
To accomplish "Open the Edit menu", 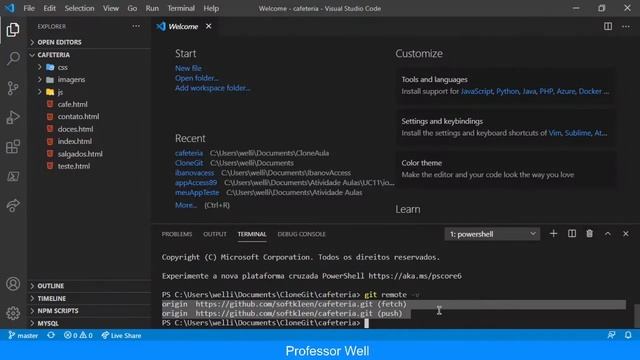I will point(49,8).
